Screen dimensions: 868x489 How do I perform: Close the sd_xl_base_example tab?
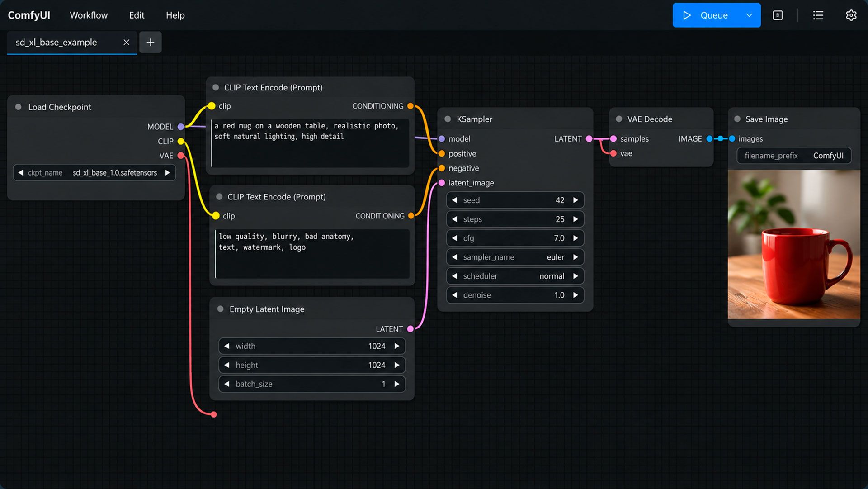[127, 42]
